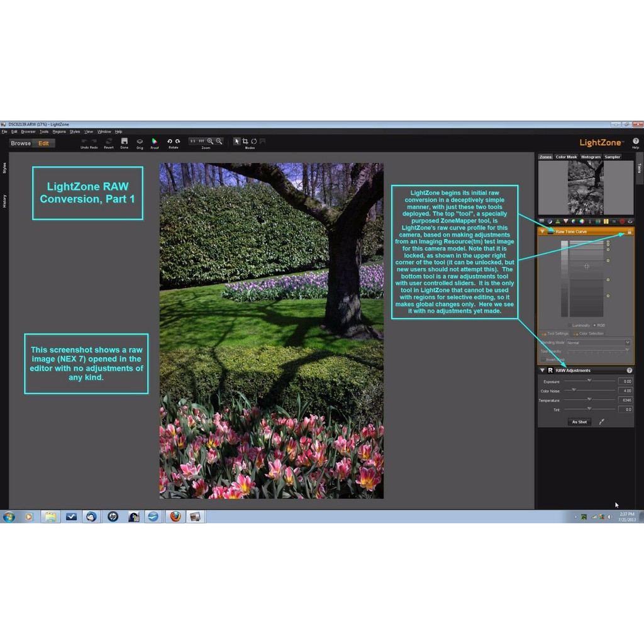Viewport: 644px width, 644px height.
Task: Click the lock icon on Raw Tone Curve
Action: (630, 232)
